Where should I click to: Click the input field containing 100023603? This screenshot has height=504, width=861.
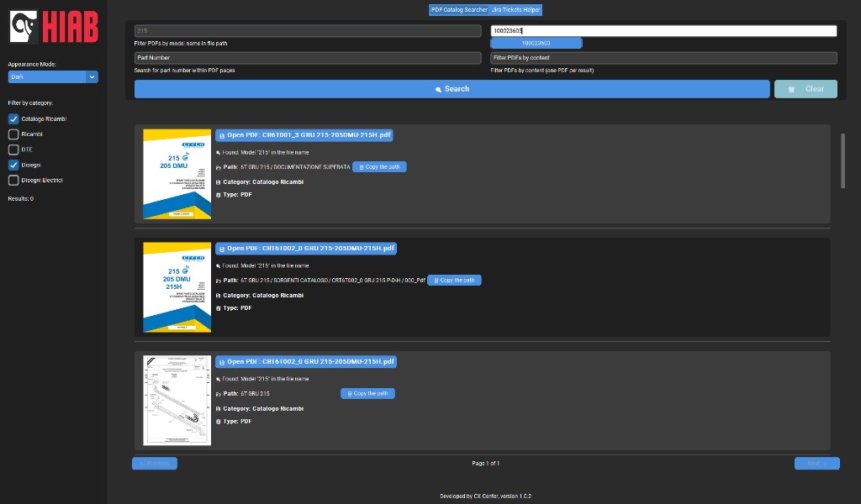pyautogui.click(x=663, y=31)
